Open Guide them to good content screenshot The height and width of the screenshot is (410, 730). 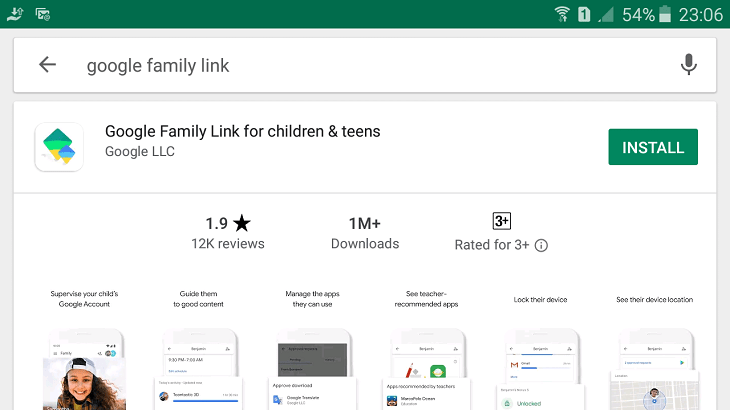coord(198,349)
